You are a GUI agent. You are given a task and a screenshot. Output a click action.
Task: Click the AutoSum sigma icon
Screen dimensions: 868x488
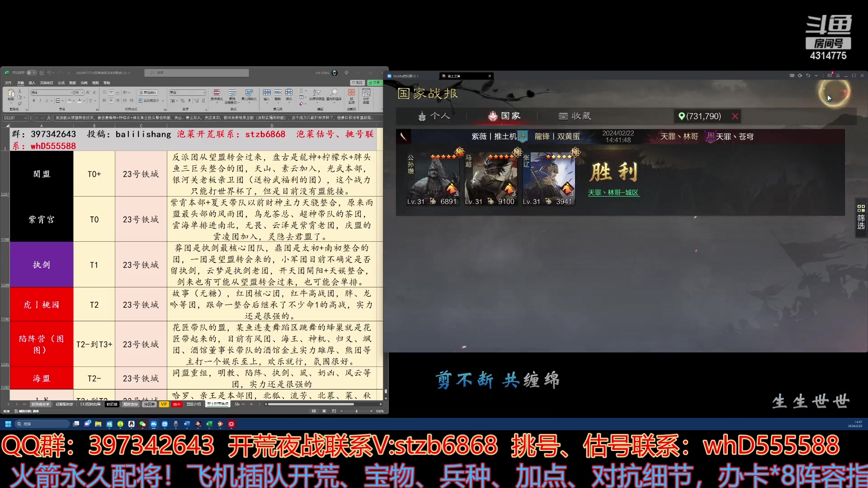[302, 91]
